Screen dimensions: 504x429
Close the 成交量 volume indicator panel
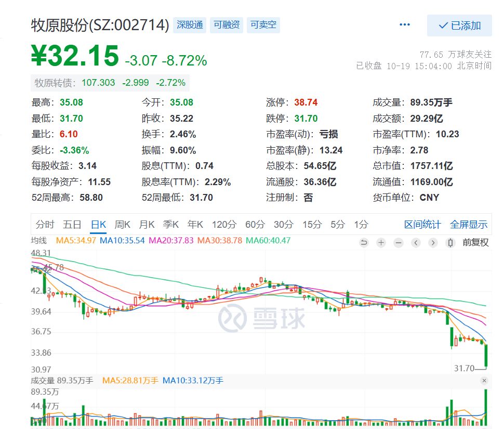484,381
